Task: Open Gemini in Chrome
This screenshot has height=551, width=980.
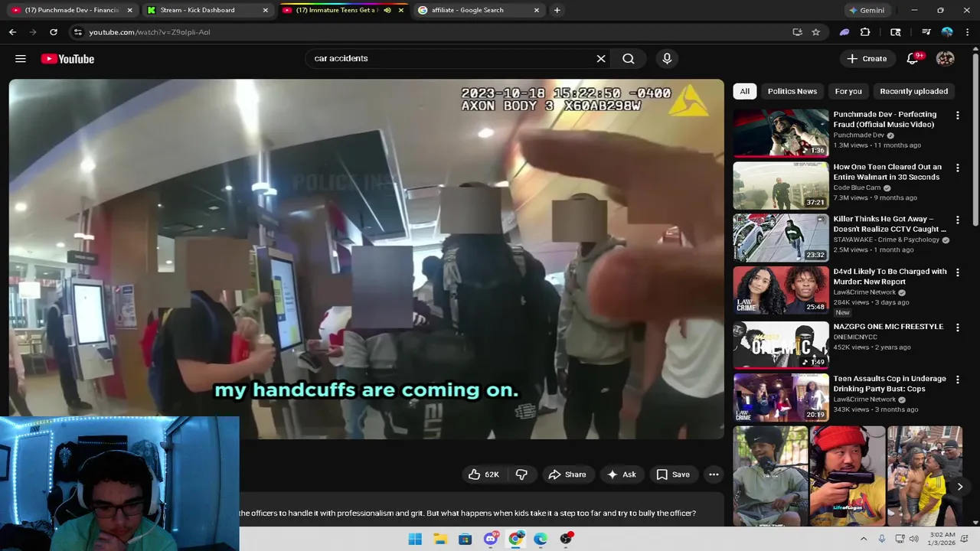Action: click(x=866, y=10)
